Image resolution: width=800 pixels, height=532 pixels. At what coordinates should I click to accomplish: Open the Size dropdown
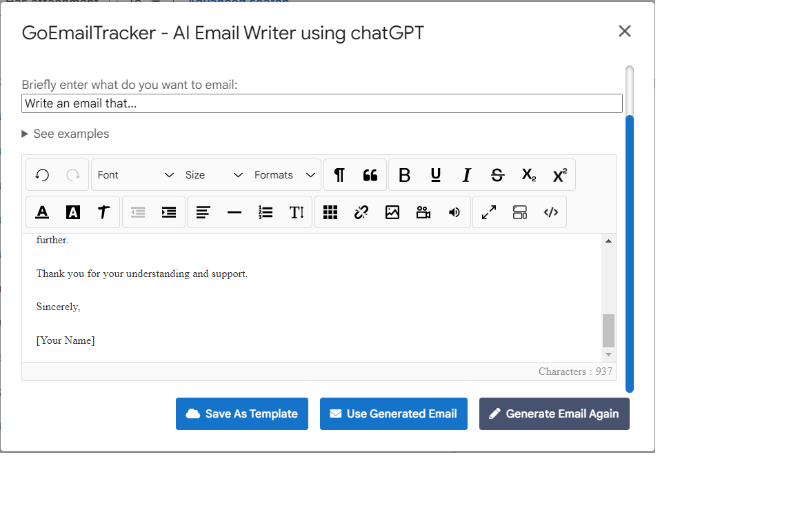tap(214, 174)
